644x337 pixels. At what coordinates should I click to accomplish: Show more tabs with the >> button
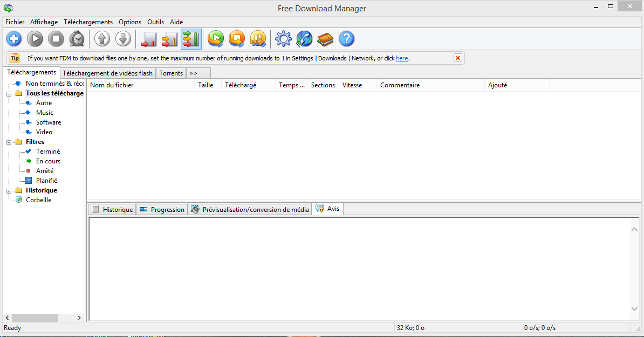(x=198, y=73)
